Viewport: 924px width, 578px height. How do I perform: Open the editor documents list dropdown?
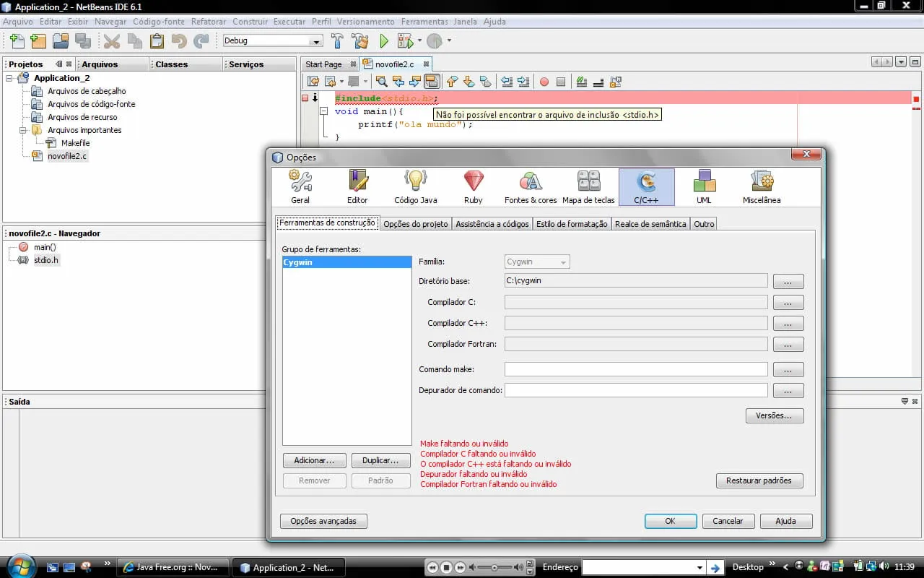pos(901,62)
